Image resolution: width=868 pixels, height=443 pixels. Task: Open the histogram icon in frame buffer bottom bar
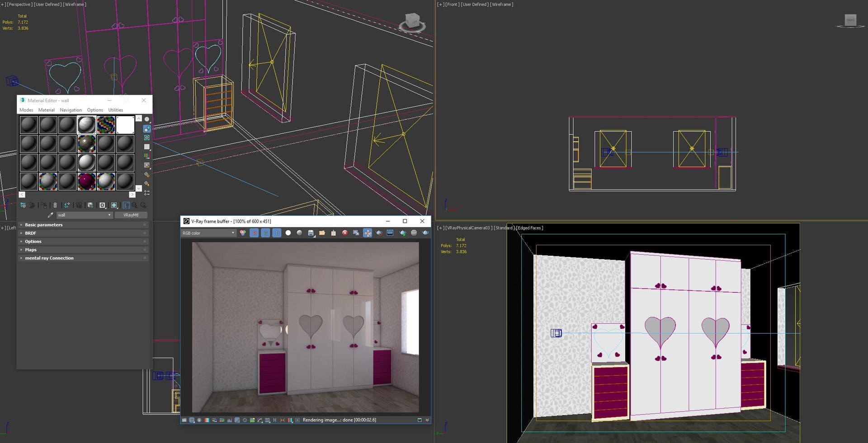(229, 420)
